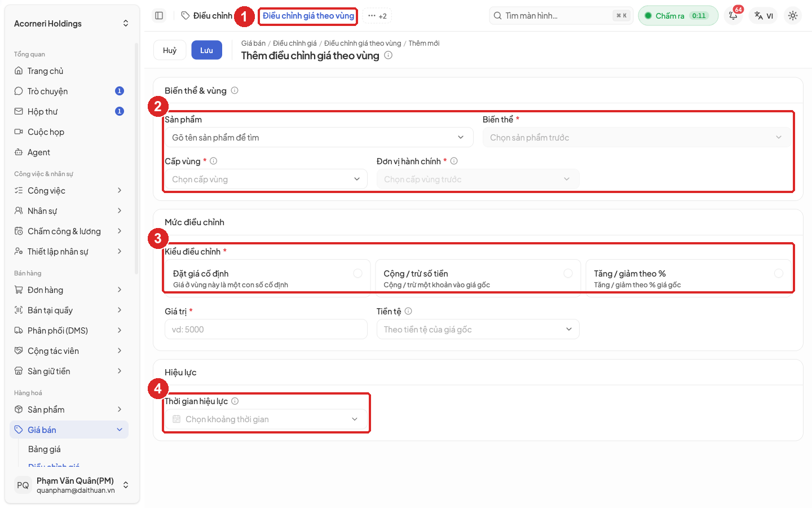Open the Tiền tệ currency dropdown

pos(478,329)
